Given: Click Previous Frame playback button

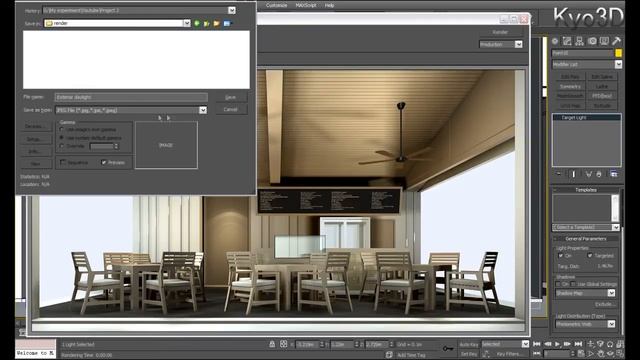Looking at the screenshot, I should pyautogui.click(x=547, y=344).
